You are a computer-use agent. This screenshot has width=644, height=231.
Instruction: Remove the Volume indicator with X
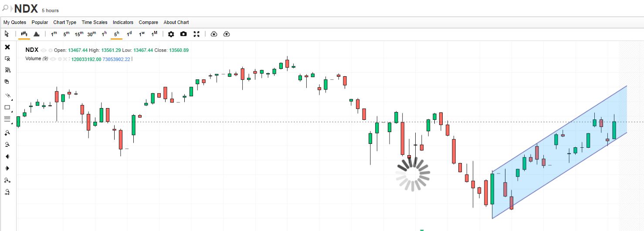(65, 59)
